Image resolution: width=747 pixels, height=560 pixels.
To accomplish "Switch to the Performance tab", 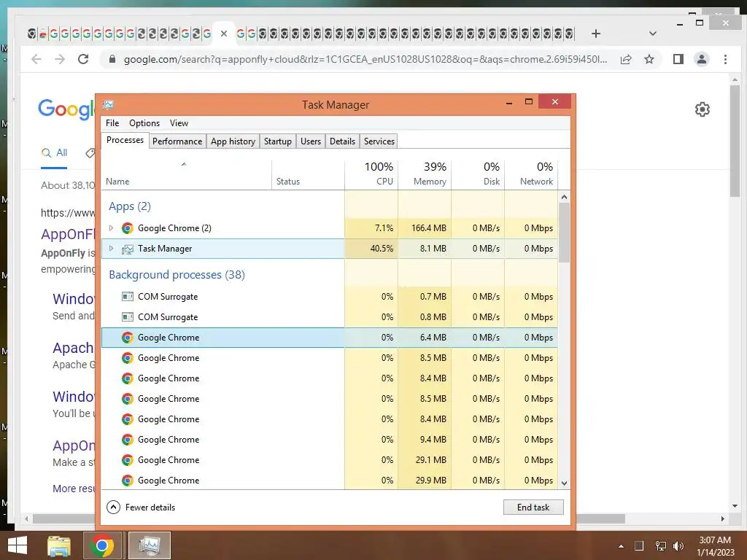I will coord(177,141).
